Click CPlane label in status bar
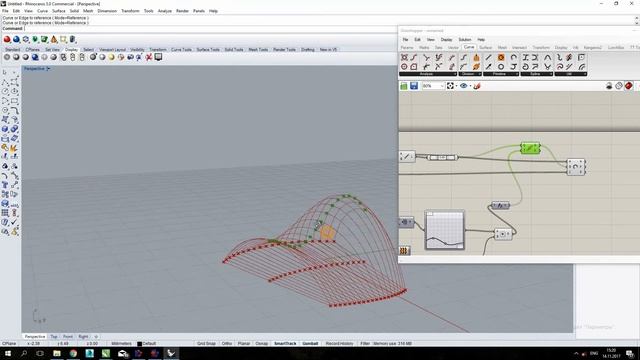Screen dimensions: 640x360 [x=9, y=344]
